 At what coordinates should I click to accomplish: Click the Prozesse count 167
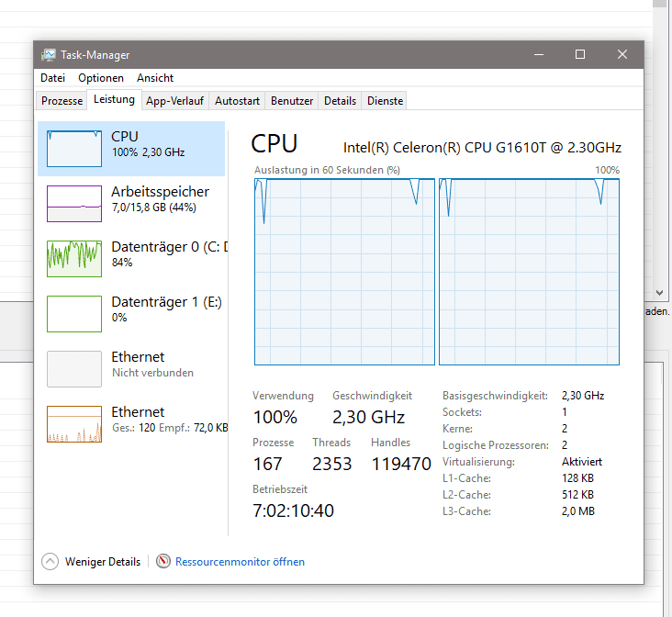click(x=268, y=464)
